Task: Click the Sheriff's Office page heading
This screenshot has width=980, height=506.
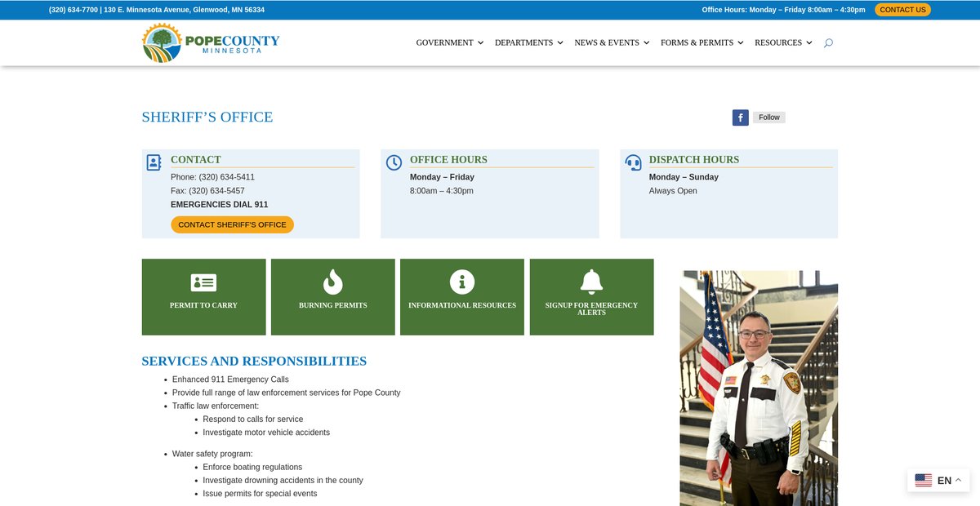Action: (x=207, y=117)
